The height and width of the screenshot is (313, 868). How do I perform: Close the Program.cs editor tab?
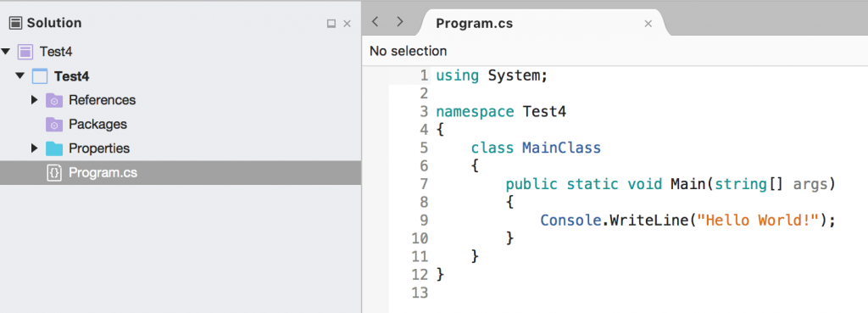[x=648, y=24]
